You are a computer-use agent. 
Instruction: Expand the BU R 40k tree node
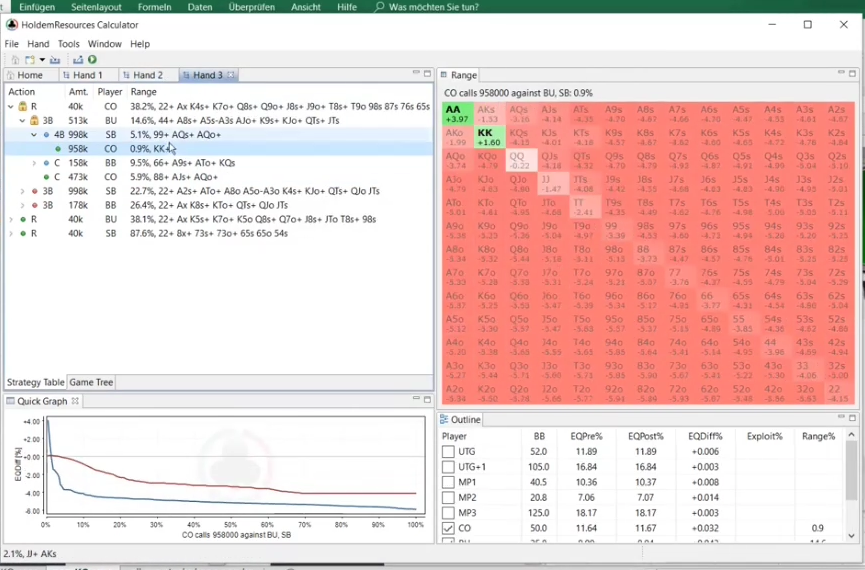pos(11,219)
